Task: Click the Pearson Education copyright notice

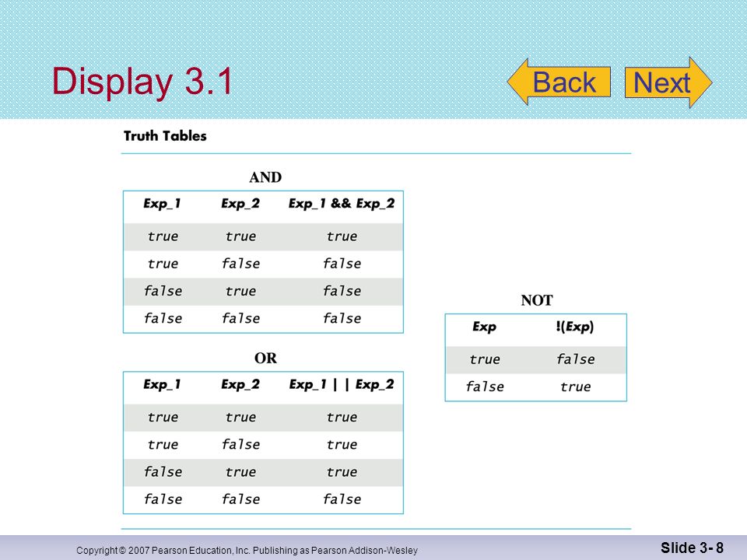Action: coord(247,551)
